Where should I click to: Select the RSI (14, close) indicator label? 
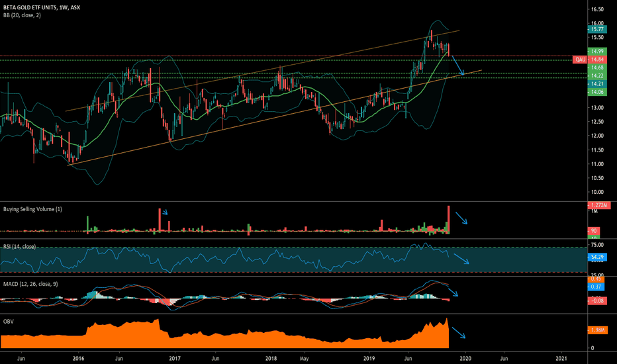tap(19, 246)
